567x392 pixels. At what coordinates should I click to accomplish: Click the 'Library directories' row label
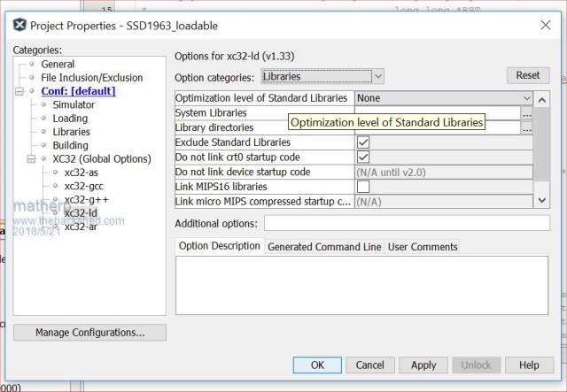tap(214, 127)
